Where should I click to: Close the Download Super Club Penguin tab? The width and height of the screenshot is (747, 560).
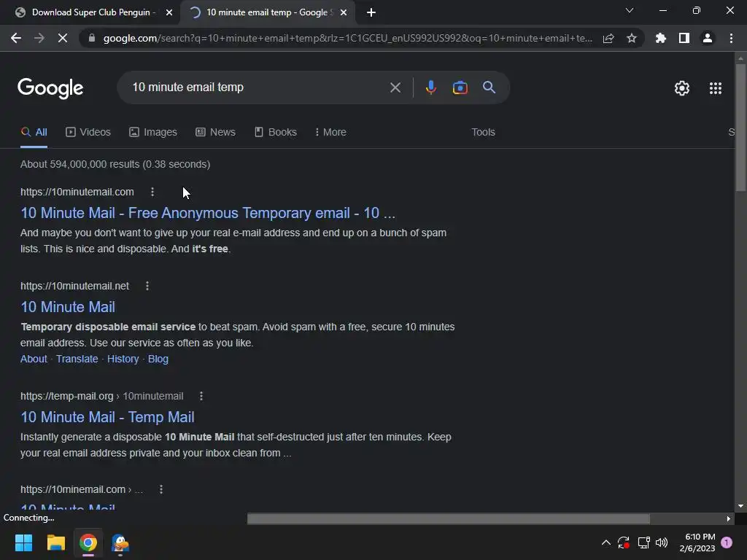(x=169, y=12)
